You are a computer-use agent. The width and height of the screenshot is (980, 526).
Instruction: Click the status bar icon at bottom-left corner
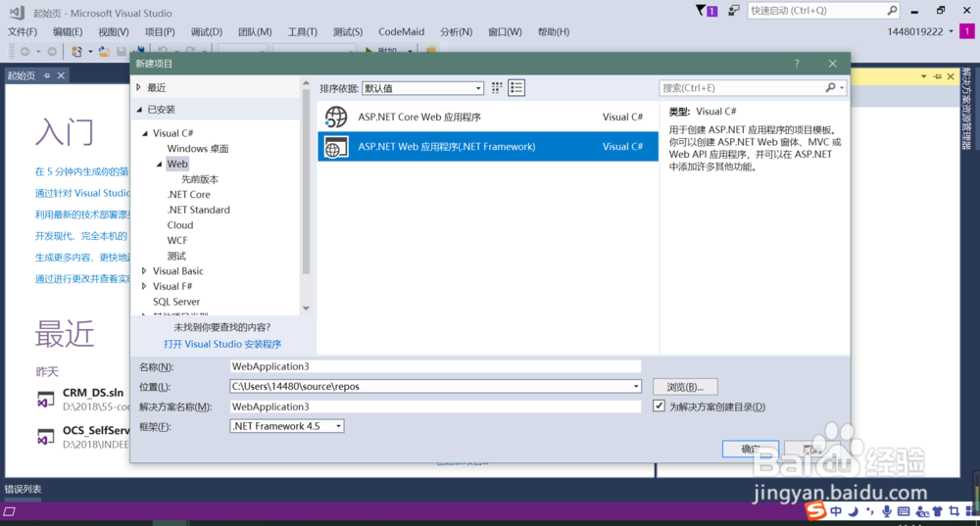(x=10, y=511)
